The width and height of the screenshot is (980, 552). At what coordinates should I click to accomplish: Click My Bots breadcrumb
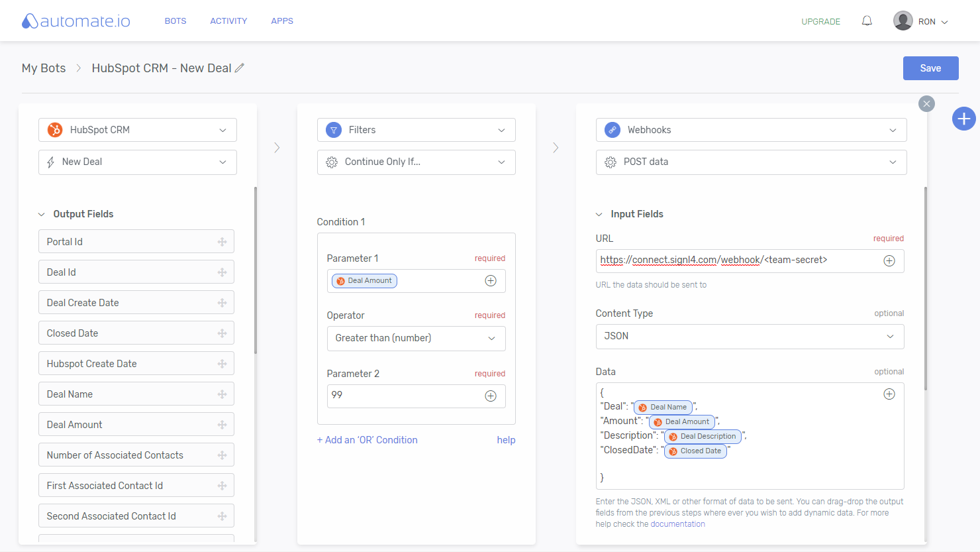click(x=44, y=68)
